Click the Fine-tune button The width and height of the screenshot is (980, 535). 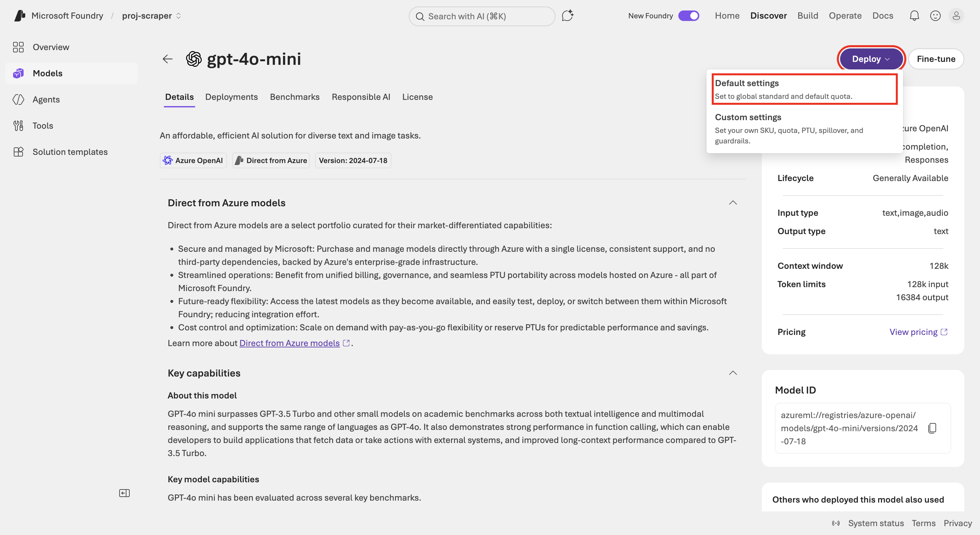pyautogui.click(x=936, y=59)
